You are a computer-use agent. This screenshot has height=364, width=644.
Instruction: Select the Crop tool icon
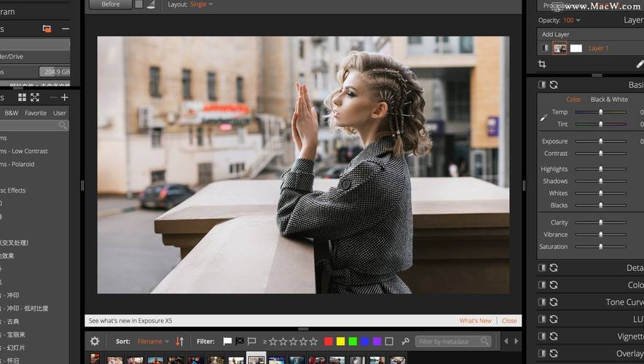[542, 64]
